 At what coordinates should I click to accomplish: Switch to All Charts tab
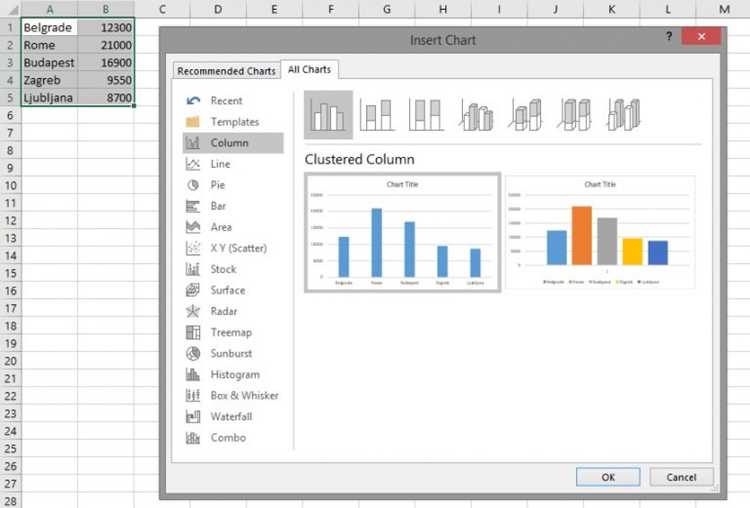click(x=309, y=69)
